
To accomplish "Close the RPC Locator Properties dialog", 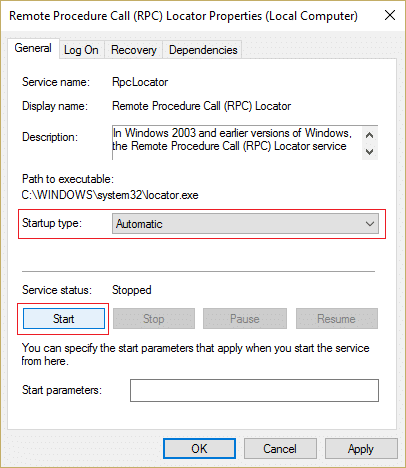I will pyautogui.click(x=390, y=15).
